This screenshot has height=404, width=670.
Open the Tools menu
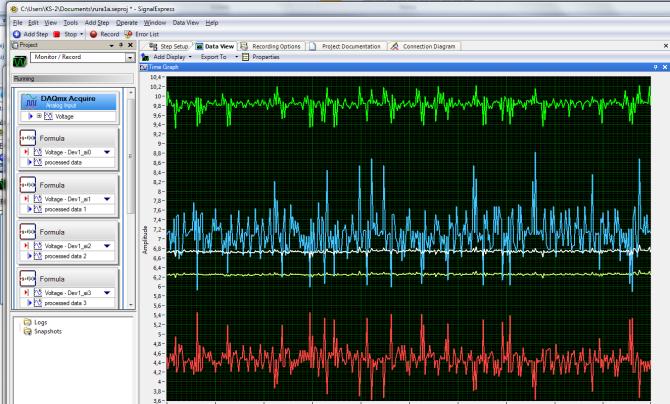pyautogui.click(x=71, y=23)
